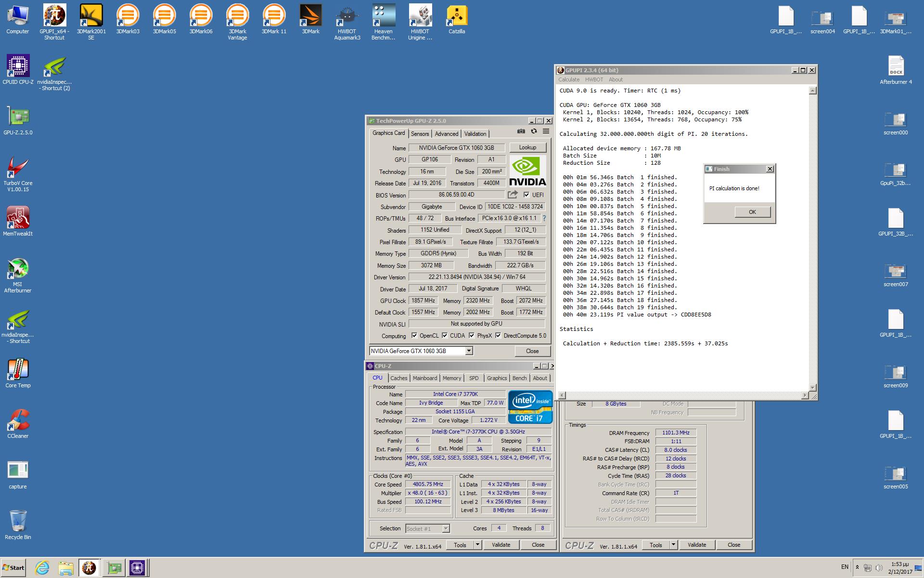Select the Recycle Bin icon
The image size is (924, 578).
pyautogui.click(x=18, y=525)
